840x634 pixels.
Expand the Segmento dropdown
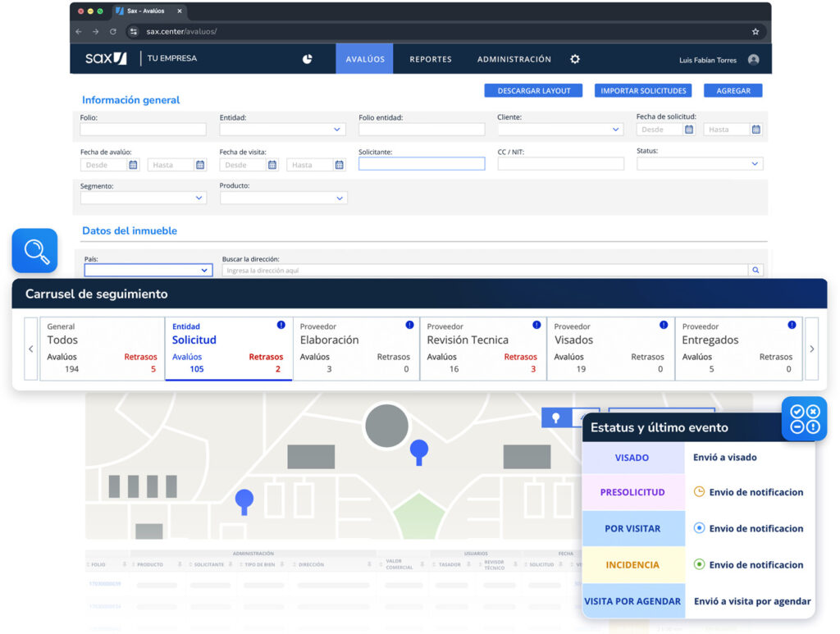(144, 198)
